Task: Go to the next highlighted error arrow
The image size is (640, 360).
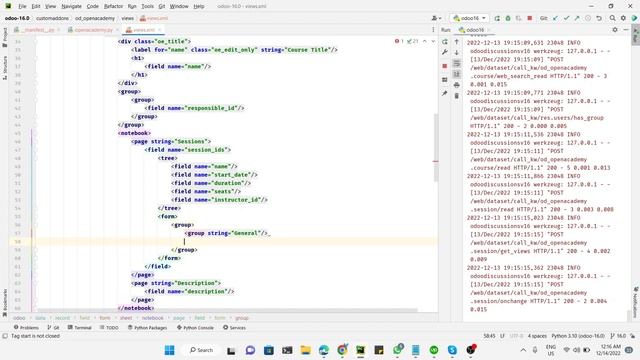Action: point(433,41)
